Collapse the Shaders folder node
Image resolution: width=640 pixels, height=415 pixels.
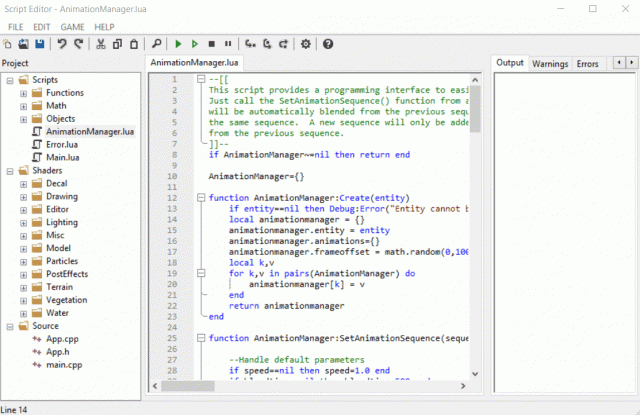[x=9, y=171]
